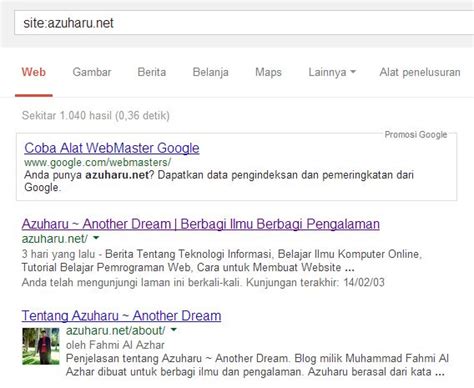The height and width of the screenshot is (388, 474).
Task: Click the Promosi Google label
Action: point(416,135)
